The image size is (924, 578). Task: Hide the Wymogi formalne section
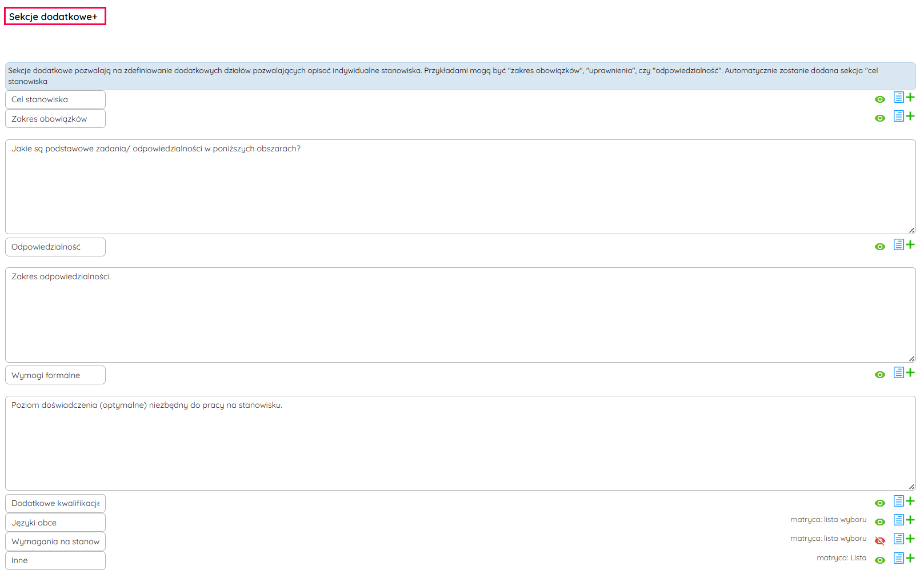(880, 375)
